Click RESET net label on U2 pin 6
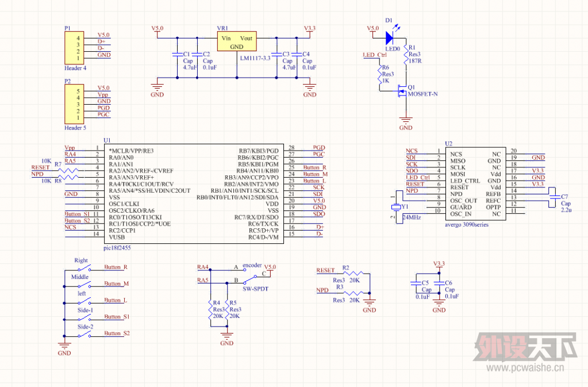The width and height of the screenshot is (588, 387). [415, 184]
